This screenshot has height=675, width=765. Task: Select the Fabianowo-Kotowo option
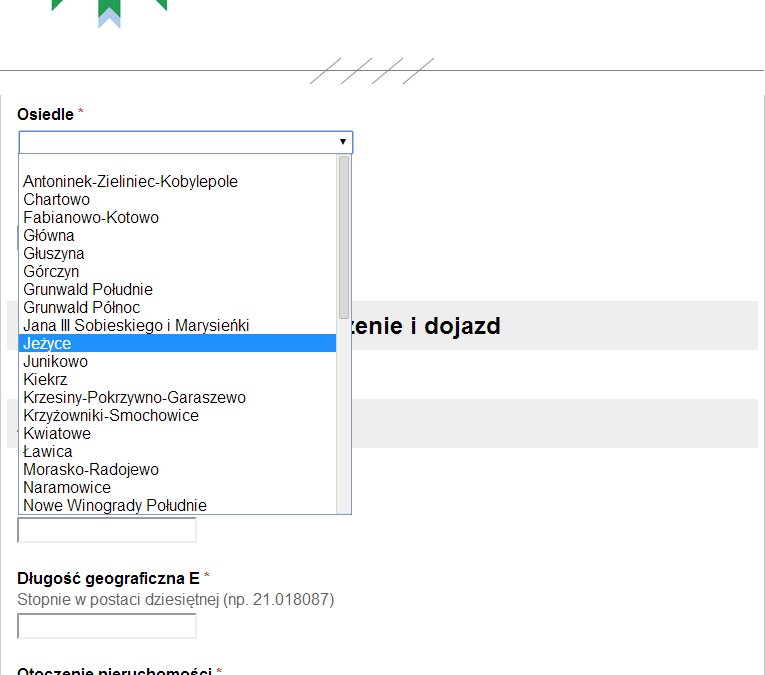click(x=91, y=218)
